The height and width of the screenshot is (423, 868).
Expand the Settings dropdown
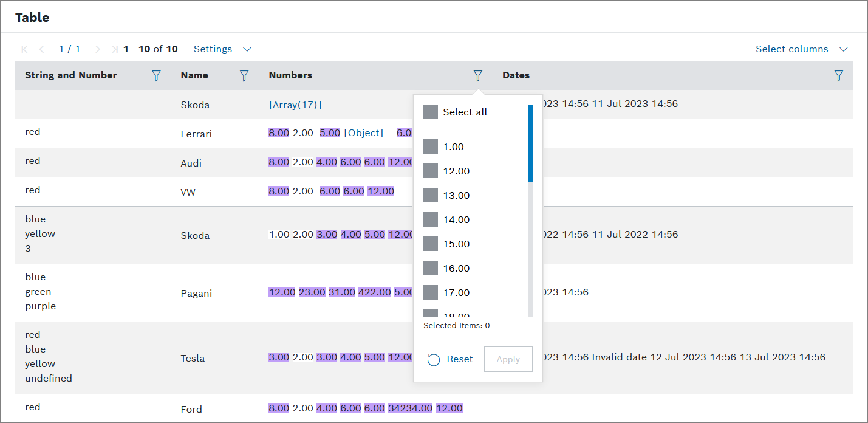(222, 49)
